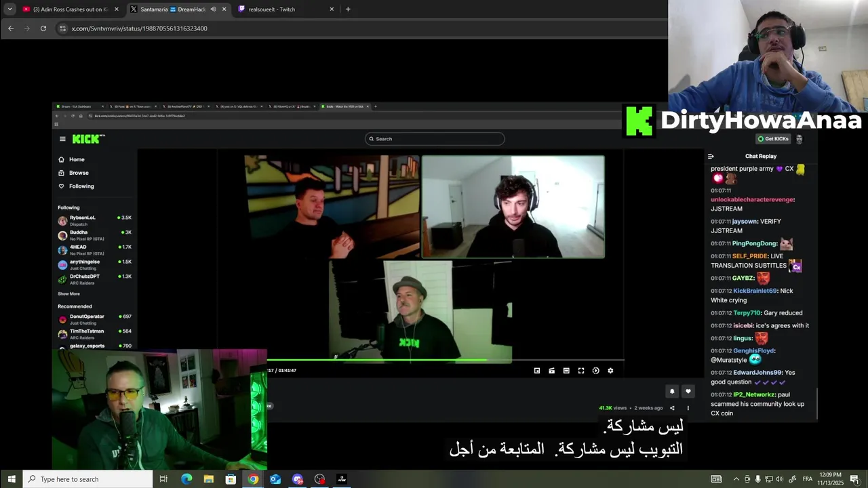Screen dimensions: 868x488
Task: Click username jaysown in chat replay
Action: (x=745, y=222)
